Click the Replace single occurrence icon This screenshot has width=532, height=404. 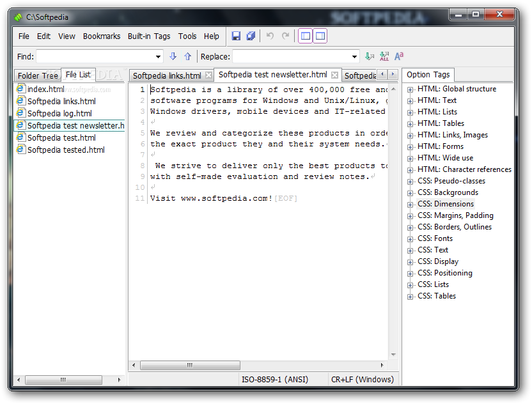coord(369,56)
